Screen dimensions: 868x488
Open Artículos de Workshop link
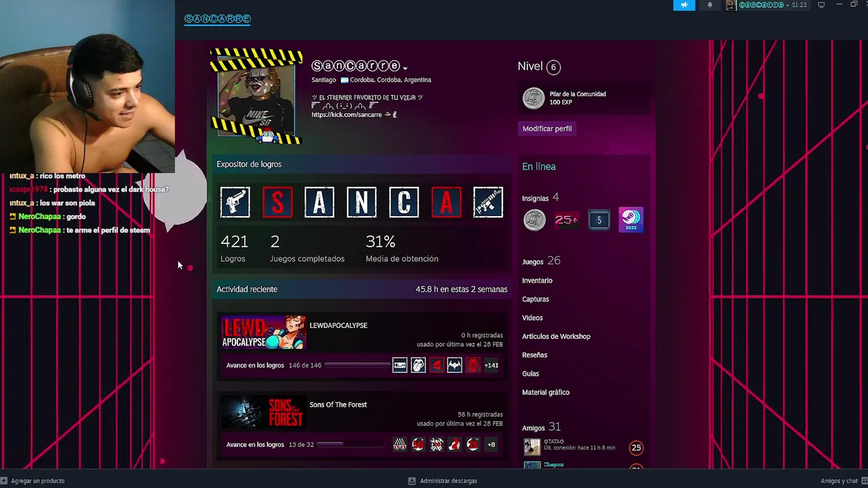[556, 336]
